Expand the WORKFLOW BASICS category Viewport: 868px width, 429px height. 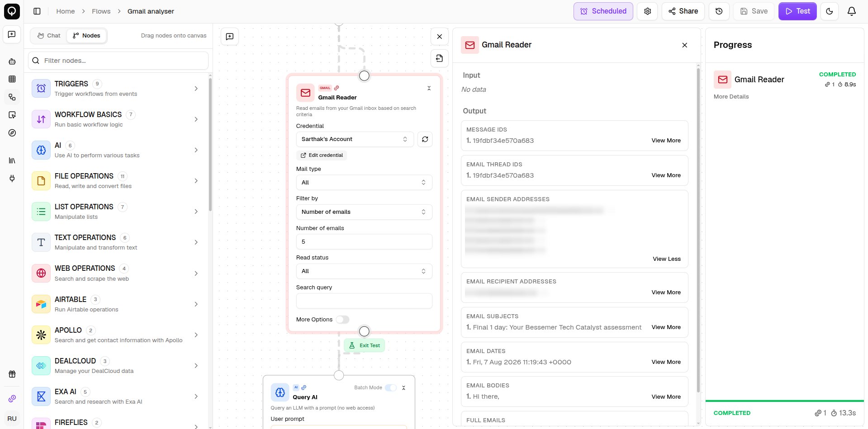[x=196, y=119]
